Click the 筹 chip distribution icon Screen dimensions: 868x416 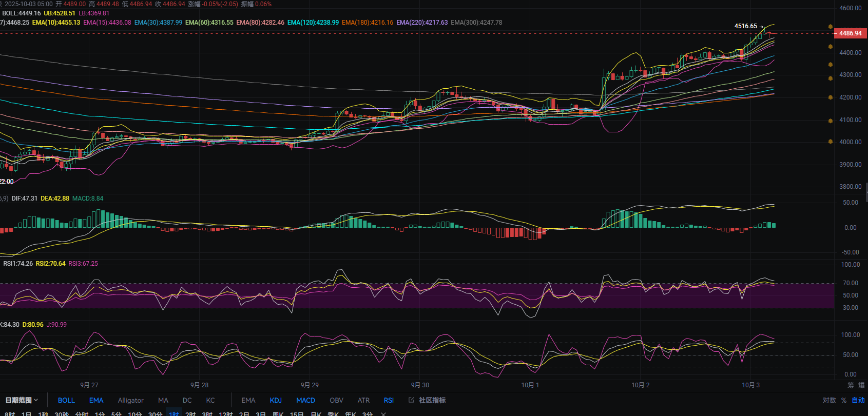click(851, 385)
